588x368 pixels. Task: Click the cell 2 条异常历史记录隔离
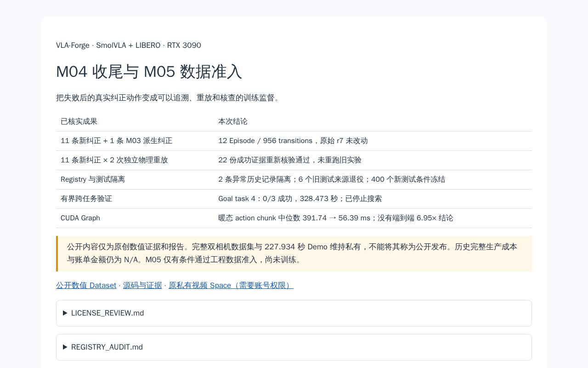[x=373, y=179]
